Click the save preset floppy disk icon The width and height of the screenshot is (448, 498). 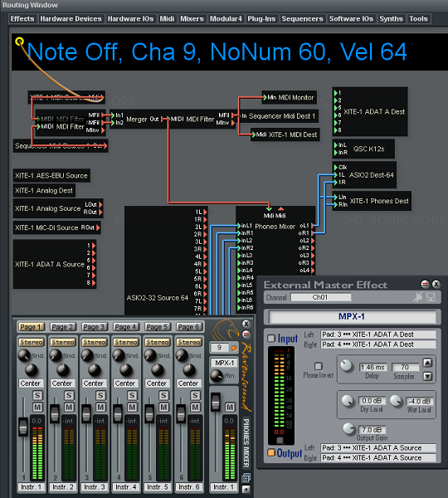(431, 297)
